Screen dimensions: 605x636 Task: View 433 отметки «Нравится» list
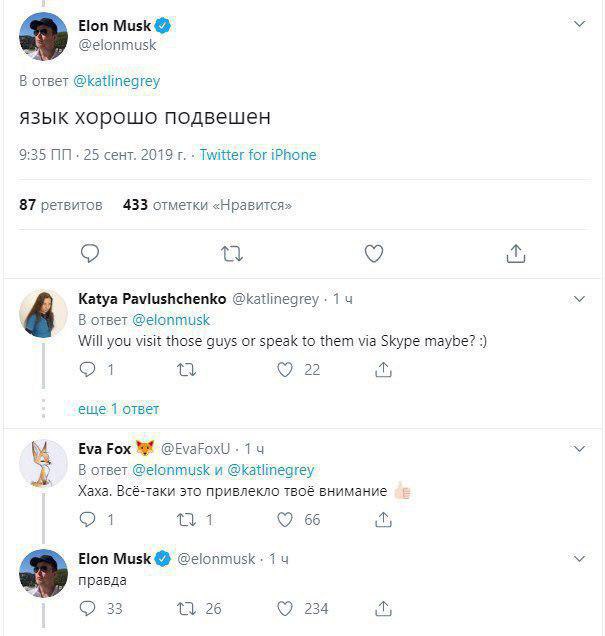pos(207,205)
